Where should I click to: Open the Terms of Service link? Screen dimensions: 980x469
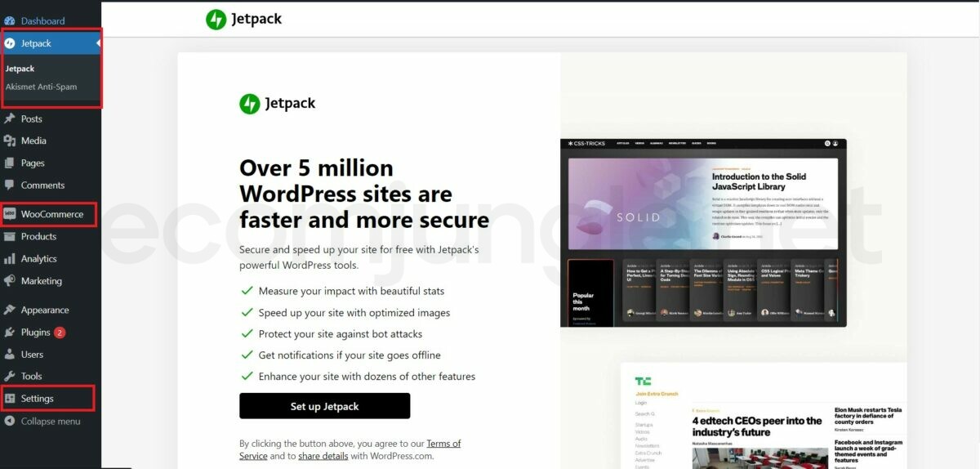point(350,449)
